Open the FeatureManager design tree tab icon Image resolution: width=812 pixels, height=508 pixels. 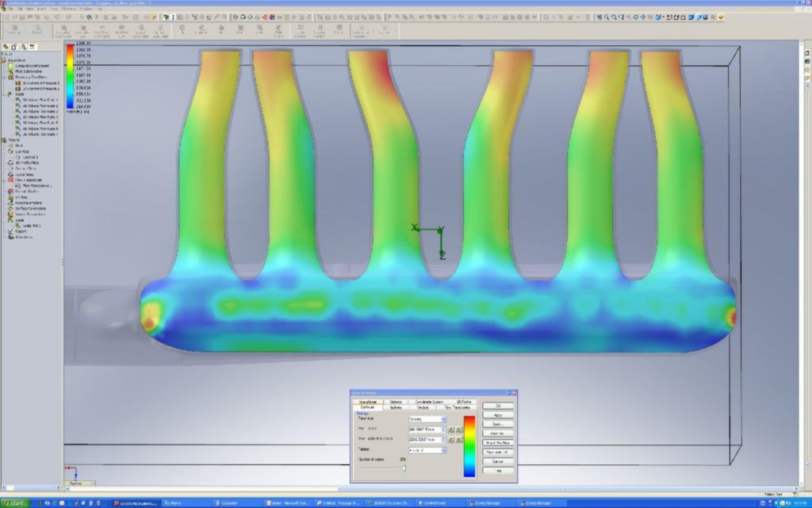(6, 48)
